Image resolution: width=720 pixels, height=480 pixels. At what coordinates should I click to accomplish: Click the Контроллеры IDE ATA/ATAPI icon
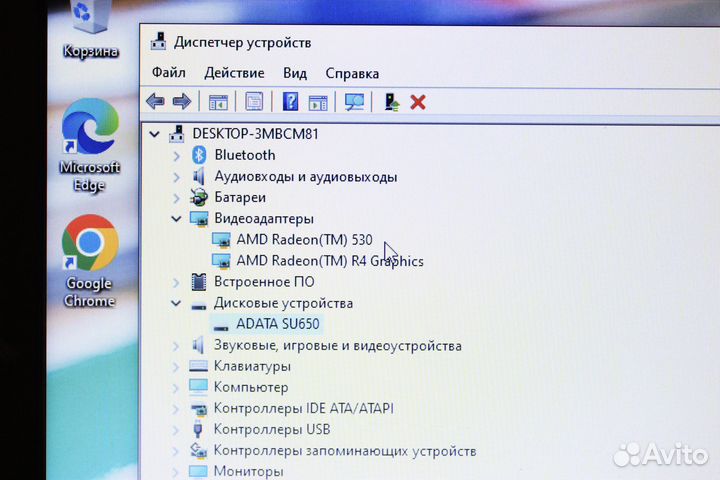click(199, 408)
